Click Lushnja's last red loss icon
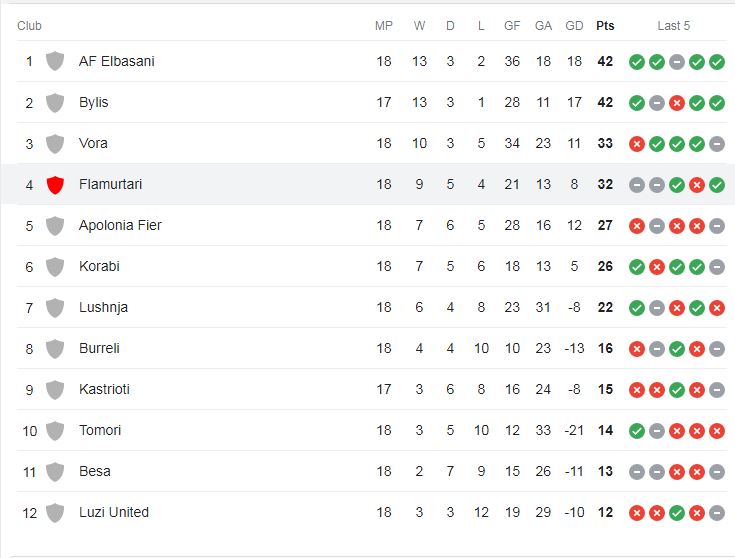 point(717,308)
